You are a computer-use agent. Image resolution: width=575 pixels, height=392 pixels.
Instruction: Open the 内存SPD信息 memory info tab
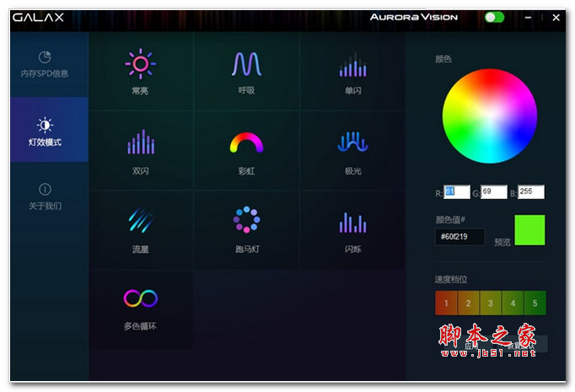coord(49,65)
